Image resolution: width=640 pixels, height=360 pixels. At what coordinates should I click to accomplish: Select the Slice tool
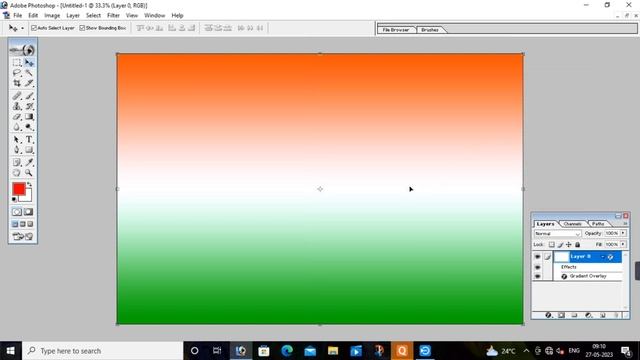[29, 83]
